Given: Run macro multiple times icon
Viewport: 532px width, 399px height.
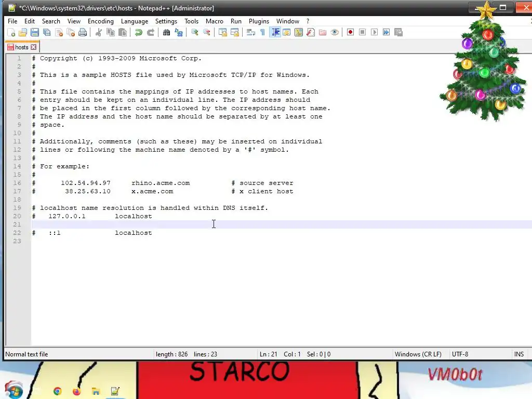Looking at the screenshot, I should pos(386,32).
